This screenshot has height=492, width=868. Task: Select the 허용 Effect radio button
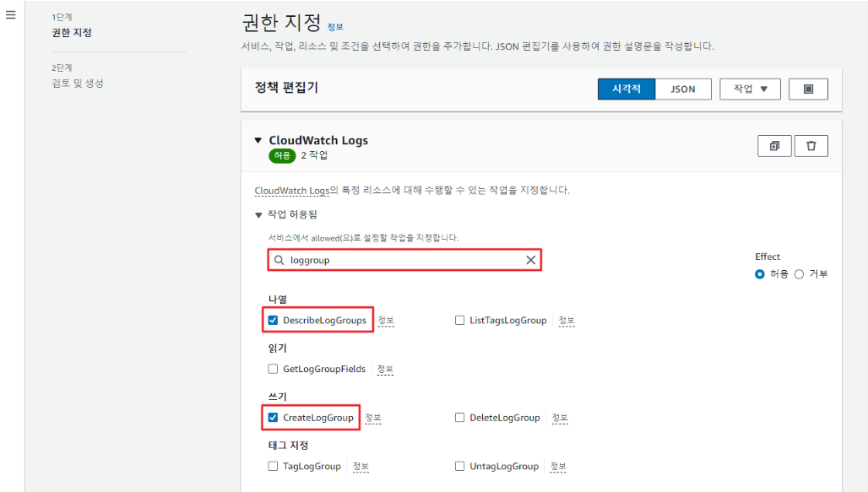[x=760, y=274]
